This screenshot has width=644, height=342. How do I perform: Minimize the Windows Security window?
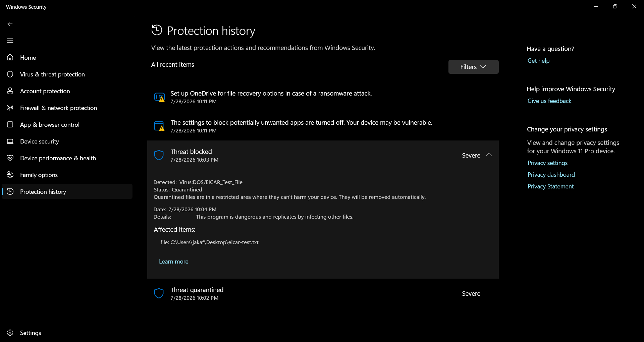pos(596,7)
